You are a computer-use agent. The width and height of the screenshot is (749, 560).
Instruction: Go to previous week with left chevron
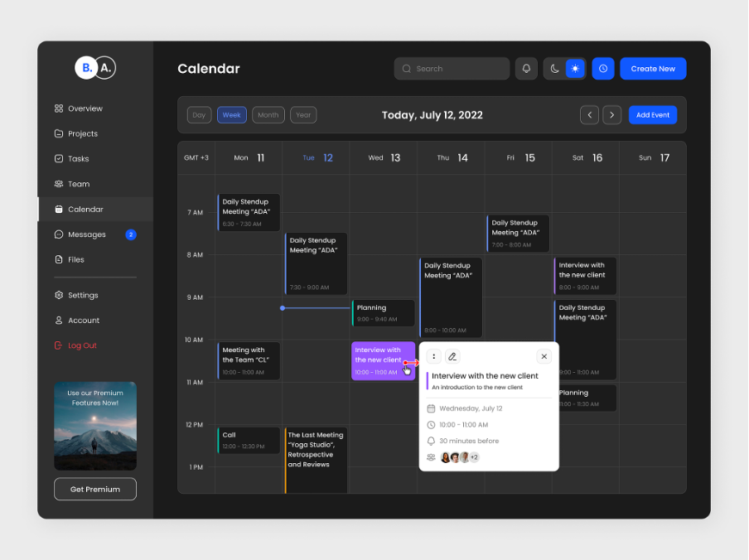click(x=589, y=115)
